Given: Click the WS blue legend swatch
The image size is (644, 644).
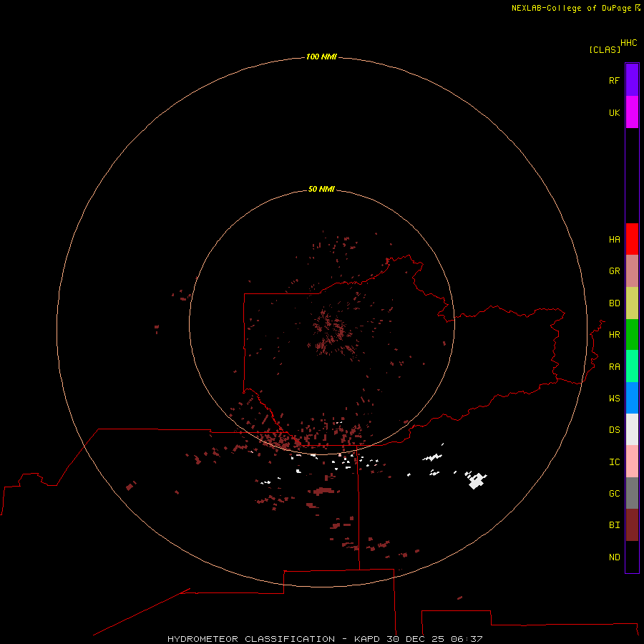Looking at the screenshot, I should click(632, 398).
